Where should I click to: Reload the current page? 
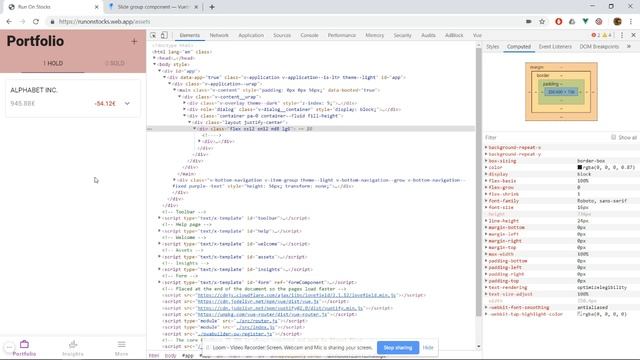pyautogui.click(x=36, y=22)
